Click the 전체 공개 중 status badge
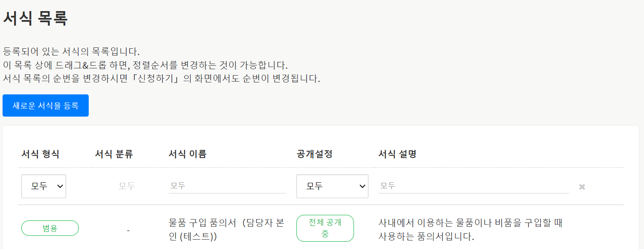 coord(325,228)
